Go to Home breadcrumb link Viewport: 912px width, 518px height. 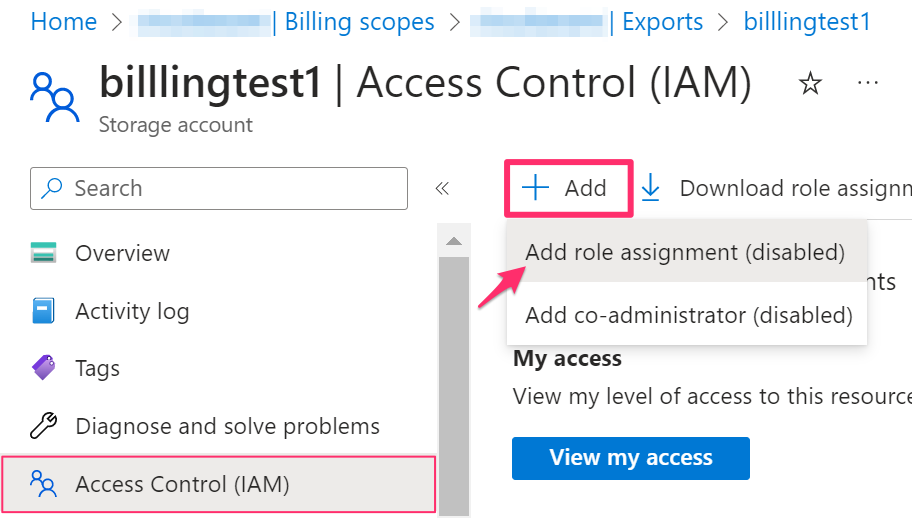coord(64,22)
